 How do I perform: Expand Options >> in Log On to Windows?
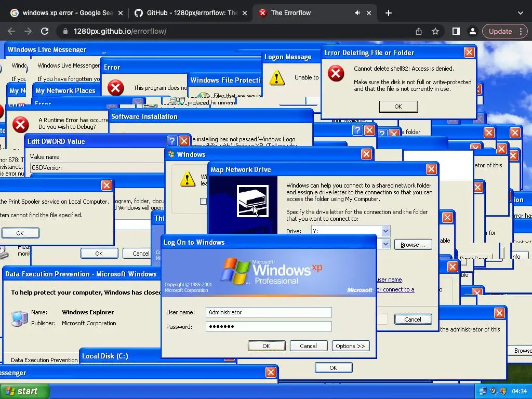(x=351, y=345)
